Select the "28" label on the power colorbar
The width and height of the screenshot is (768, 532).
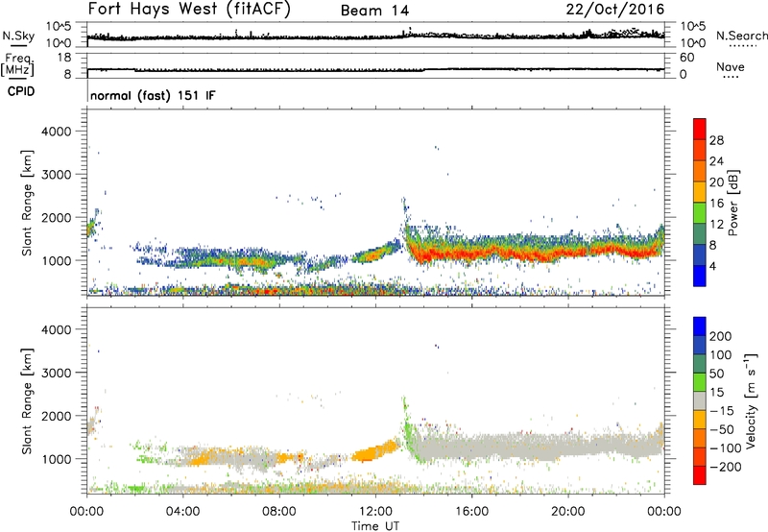716,140
